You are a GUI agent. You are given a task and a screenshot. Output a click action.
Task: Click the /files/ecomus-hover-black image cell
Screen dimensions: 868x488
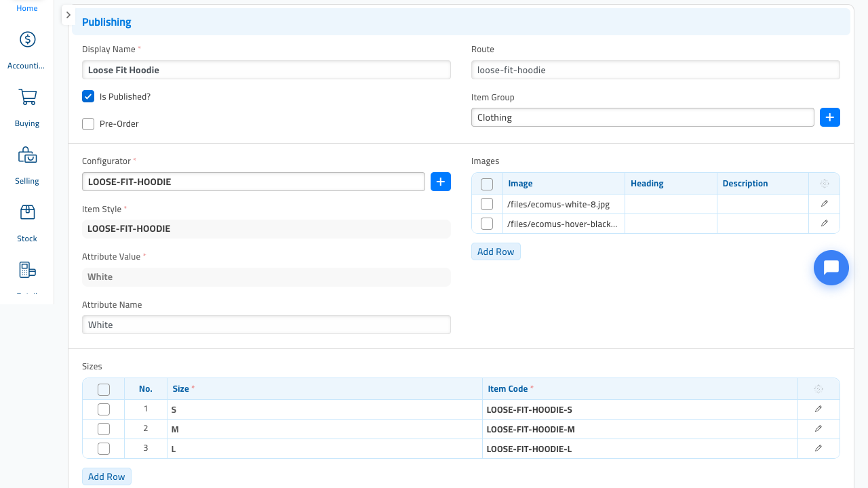[x=564, y=224]
